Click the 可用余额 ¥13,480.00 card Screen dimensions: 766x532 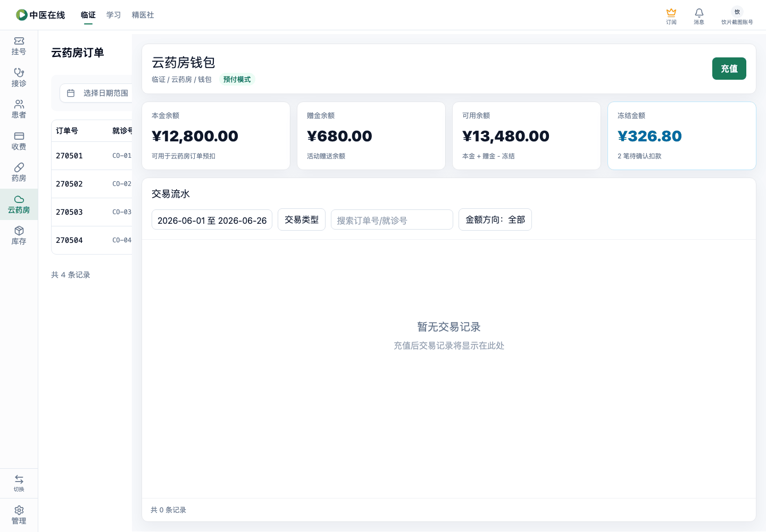[527, 136]
